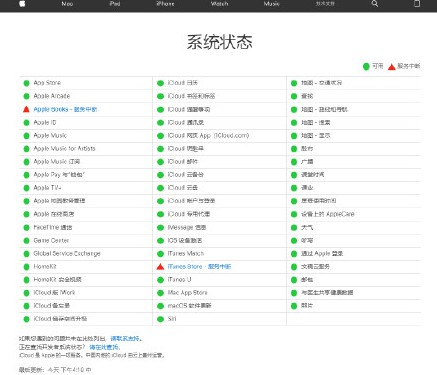Click the "macOS 软件更新" row text

189,306
